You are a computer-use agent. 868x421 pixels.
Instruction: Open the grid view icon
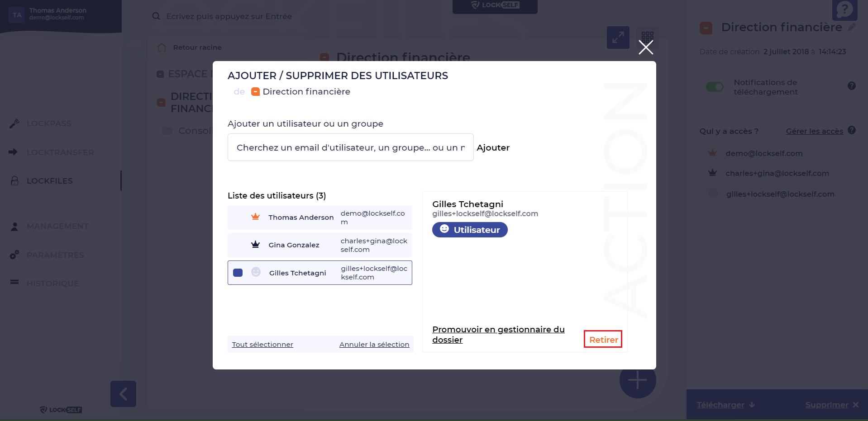(x=647, y=36)
